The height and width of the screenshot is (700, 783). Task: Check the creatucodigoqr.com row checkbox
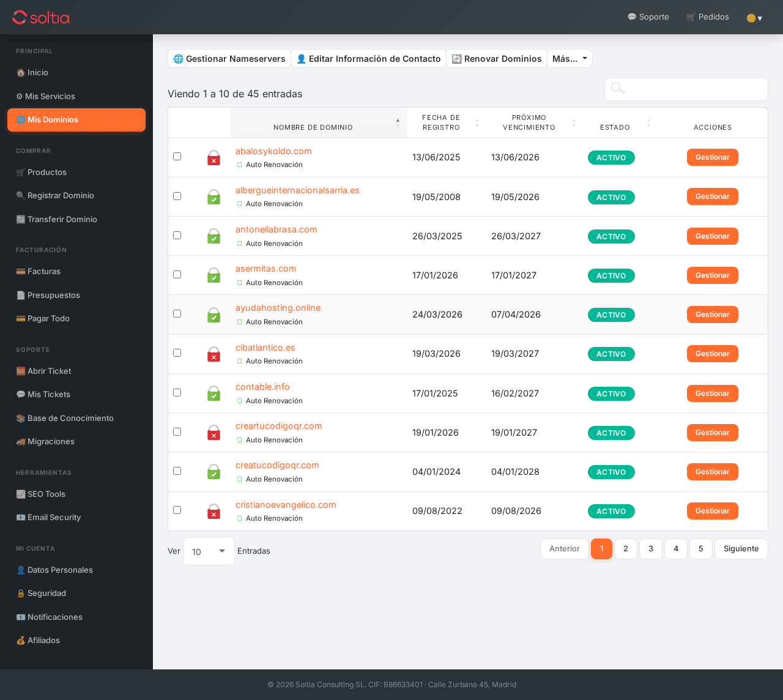click(177, 471)
